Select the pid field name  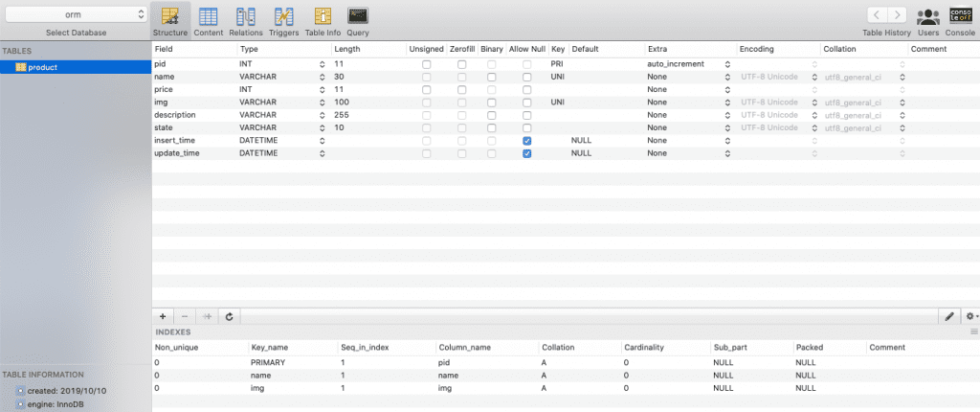(x=160, y=64)
